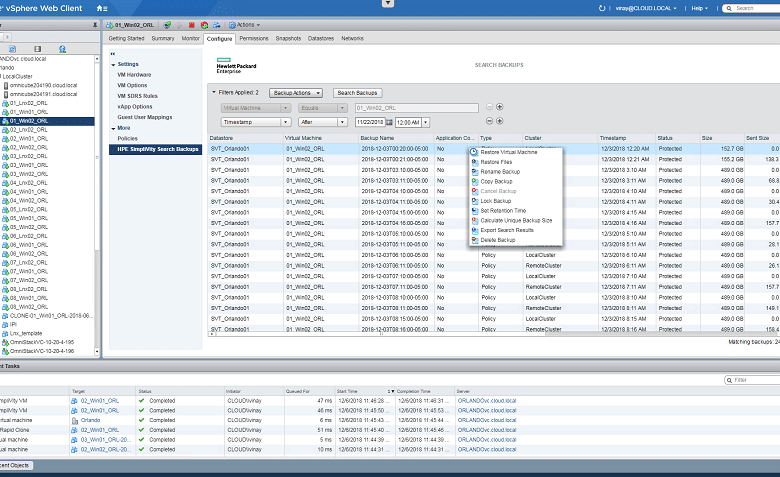This screenshot has height=477, width=780.
Task: Click omnicube204190 host icon in tree
Action: [5, 86]
